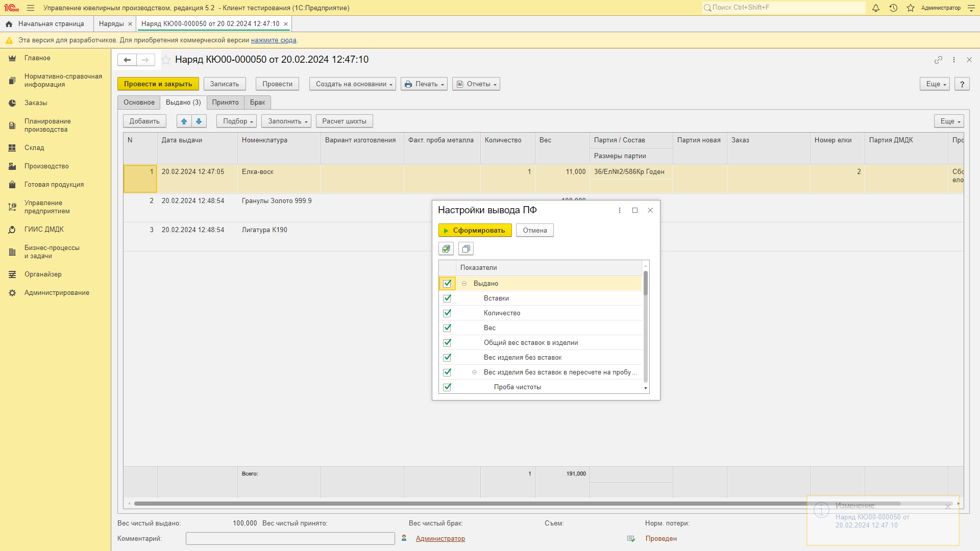Follow the нажмите сюда link

coord(274,40)
